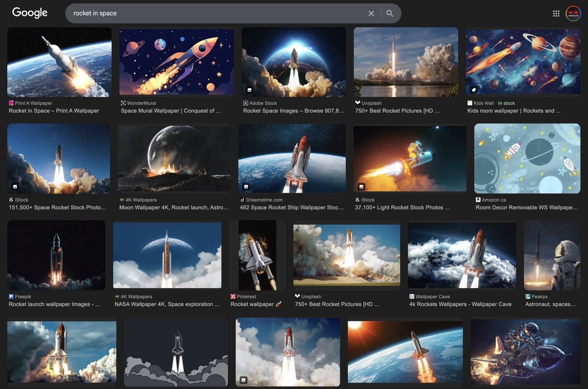Viewport: 588px width, 389px height.
Task: Click the 4K Wallpapers favicon above NASA Wallpaper
Action: 117,296
